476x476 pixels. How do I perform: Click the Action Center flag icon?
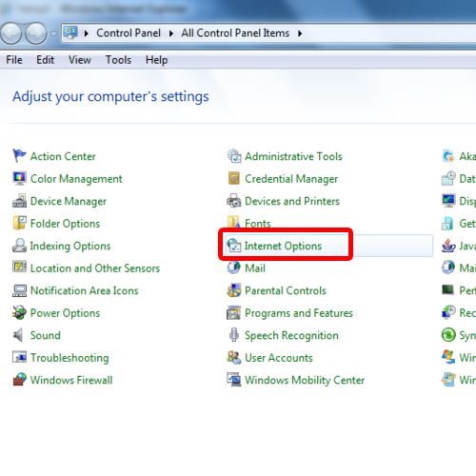coord(19,156)
